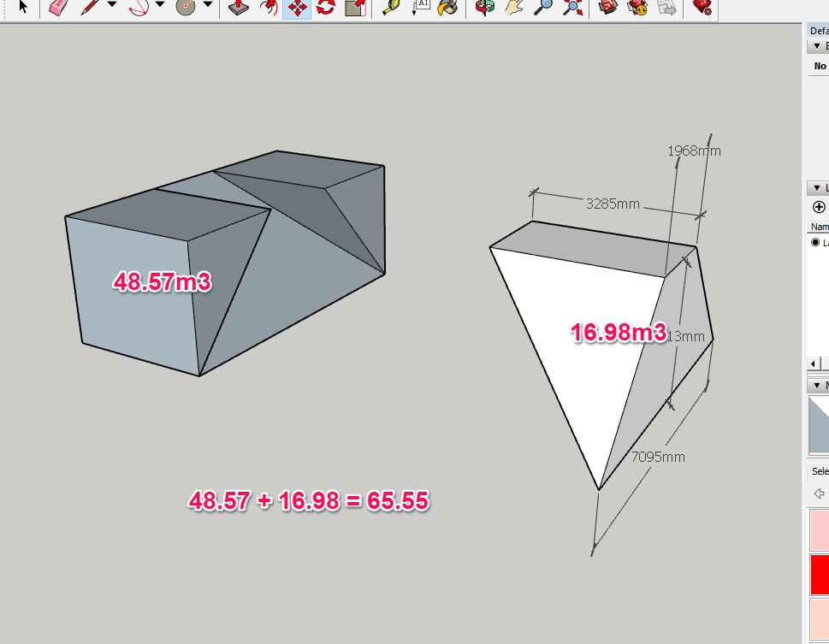This screenshot has width=829, height=644.
Task: Activate the Orbit tool
Action: tap(485, 8)
